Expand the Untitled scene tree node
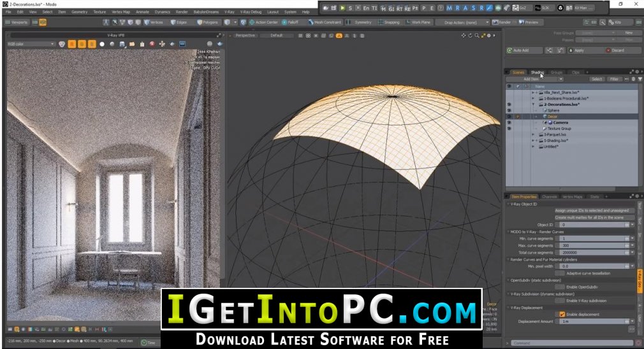 533,146
